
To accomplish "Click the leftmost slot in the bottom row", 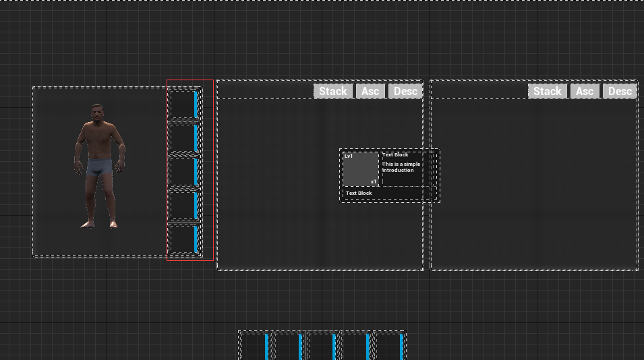I will tap(255, 347).
